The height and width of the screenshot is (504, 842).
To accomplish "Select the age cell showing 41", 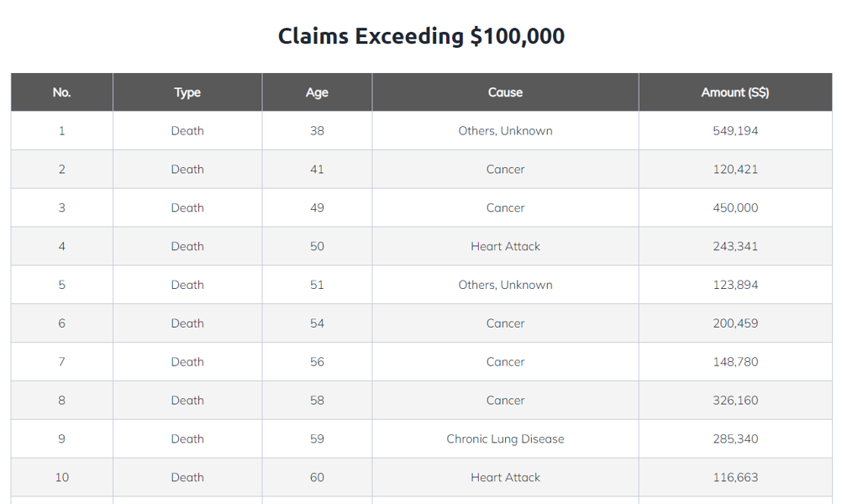I will coord(317,170).
